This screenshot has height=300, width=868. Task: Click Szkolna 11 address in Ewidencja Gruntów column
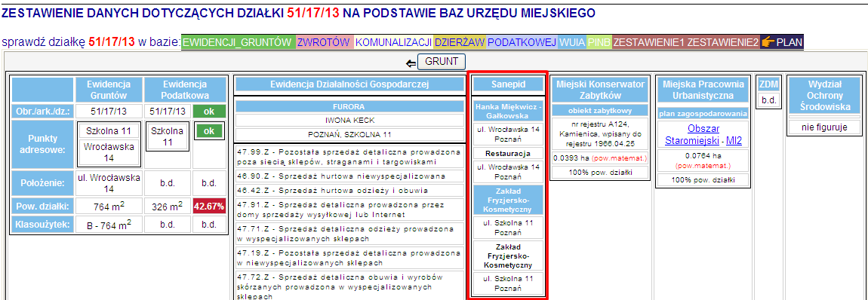click(109, 131)
